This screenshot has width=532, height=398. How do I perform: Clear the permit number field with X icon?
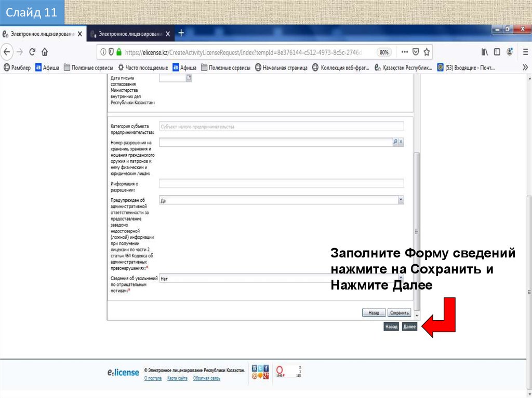(401, 141)
